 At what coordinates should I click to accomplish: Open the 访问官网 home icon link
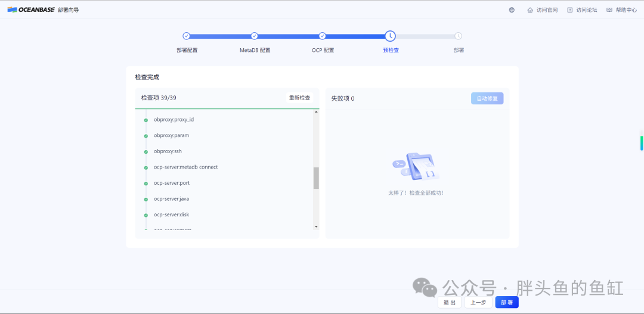(x=530, y=10)
